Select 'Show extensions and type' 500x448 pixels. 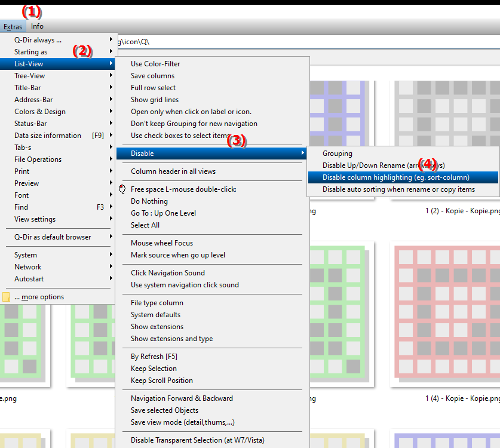pyautogui.click(x=213, y=339)
